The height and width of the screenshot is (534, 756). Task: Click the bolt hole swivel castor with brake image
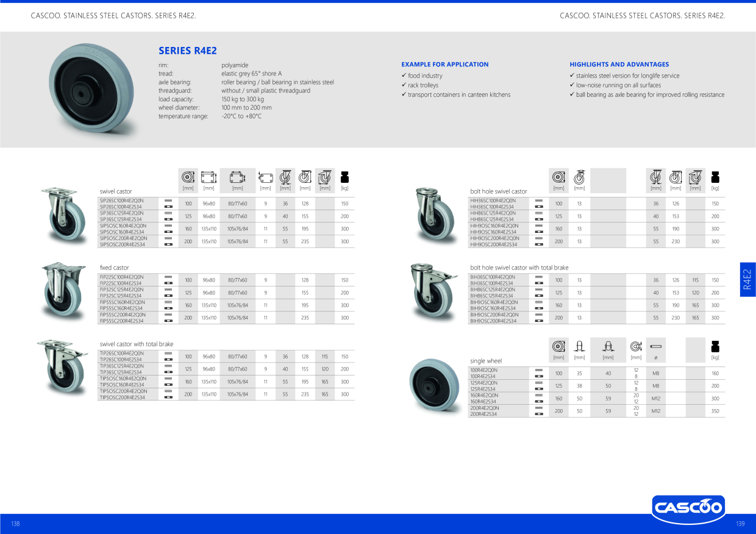pos(434,291)
